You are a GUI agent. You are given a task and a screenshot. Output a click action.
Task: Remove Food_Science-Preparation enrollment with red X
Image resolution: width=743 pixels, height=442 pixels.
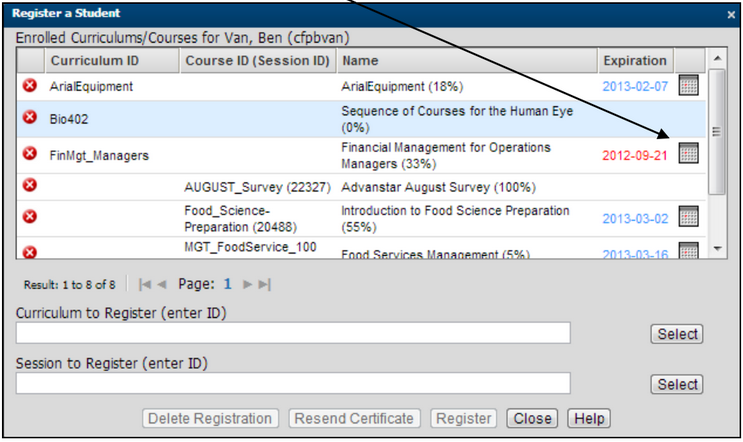[30, 216]
